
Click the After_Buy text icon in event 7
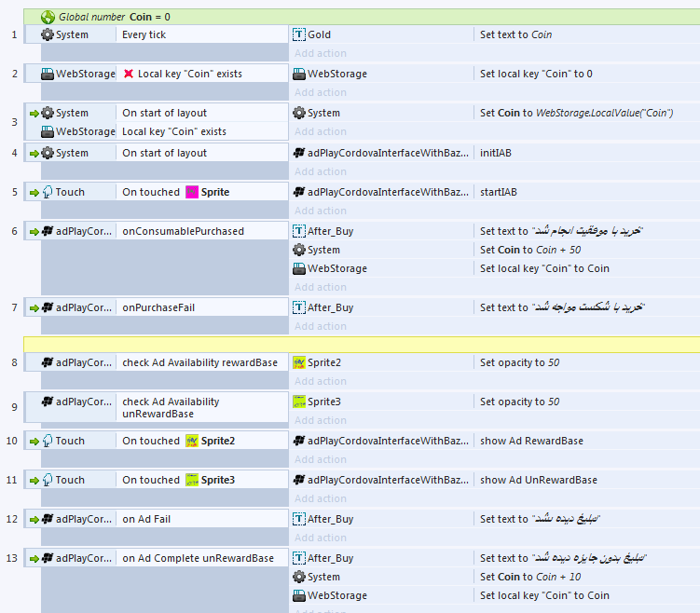click(299, 307)
